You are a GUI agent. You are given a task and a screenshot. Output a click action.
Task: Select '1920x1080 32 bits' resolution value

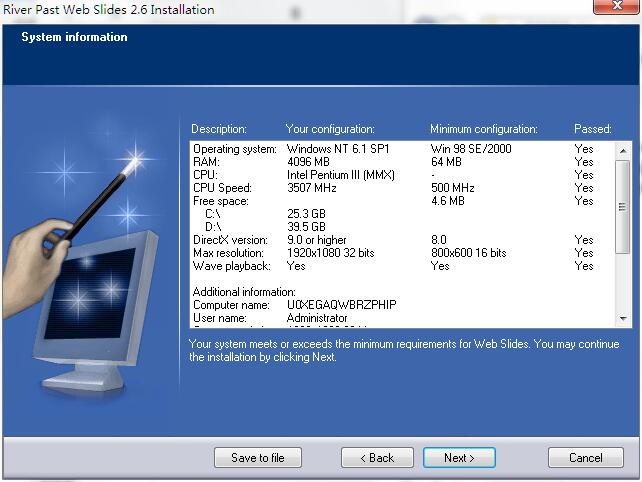pos(330,253)
